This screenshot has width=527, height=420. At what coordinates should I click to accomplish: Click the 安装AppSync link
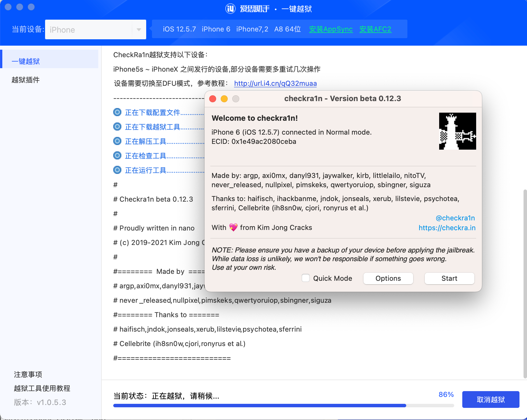pos(331,29)
